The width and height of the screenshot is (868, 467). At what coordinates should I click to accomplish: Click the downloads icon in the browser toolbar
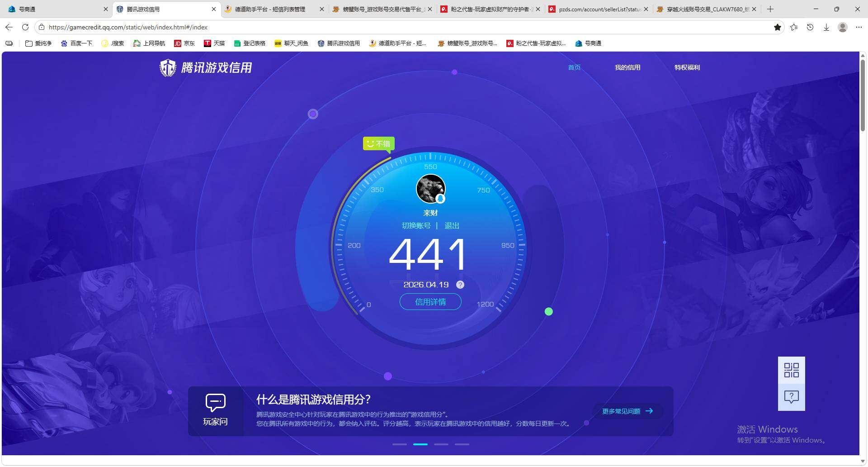click(x=826, y=27)
